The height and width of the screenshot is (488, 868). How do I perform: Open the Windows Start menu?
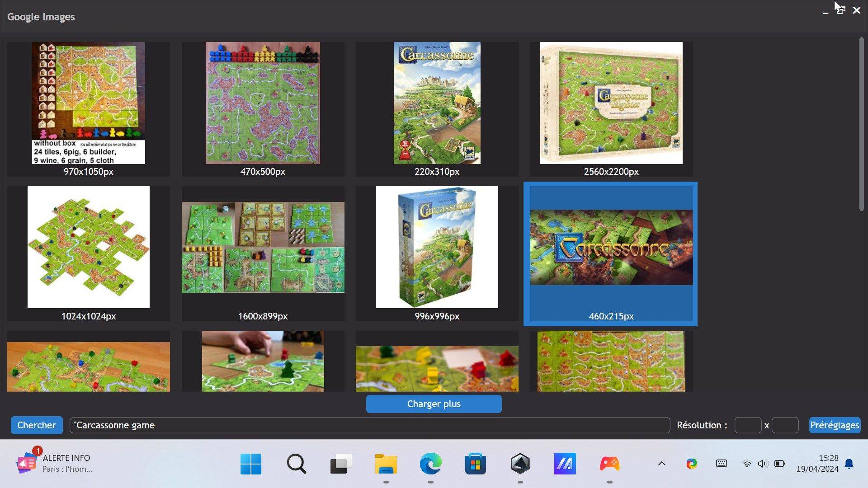[251, 464]
